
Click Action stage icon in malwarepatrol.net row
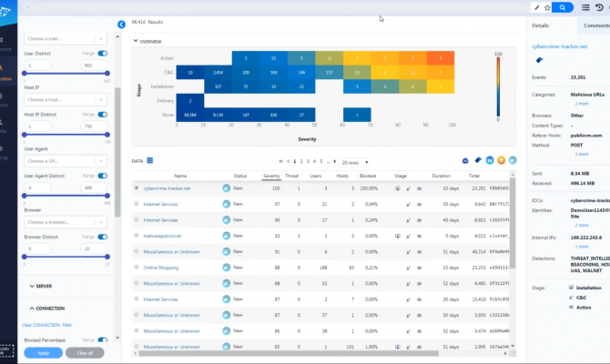(x=419, y=236)
